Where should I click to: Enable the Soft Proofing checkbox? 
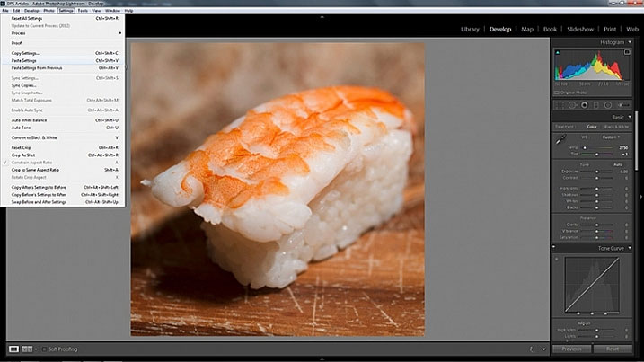point(44,349)
